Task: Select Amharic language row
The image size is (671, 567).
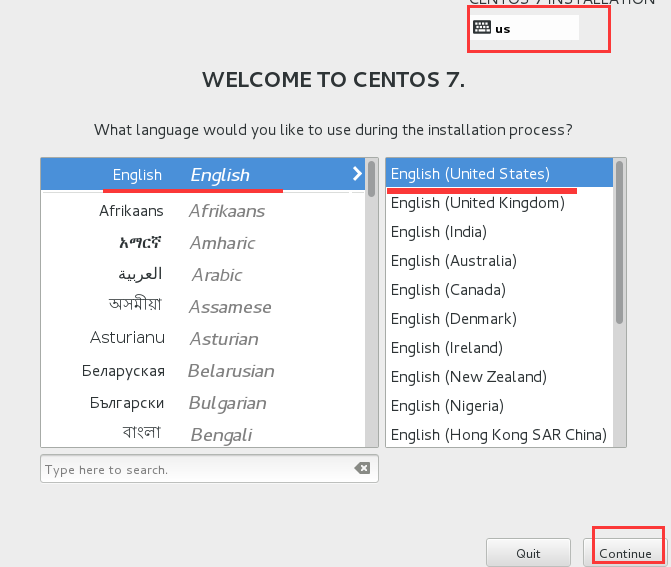Action: (203, 243)
